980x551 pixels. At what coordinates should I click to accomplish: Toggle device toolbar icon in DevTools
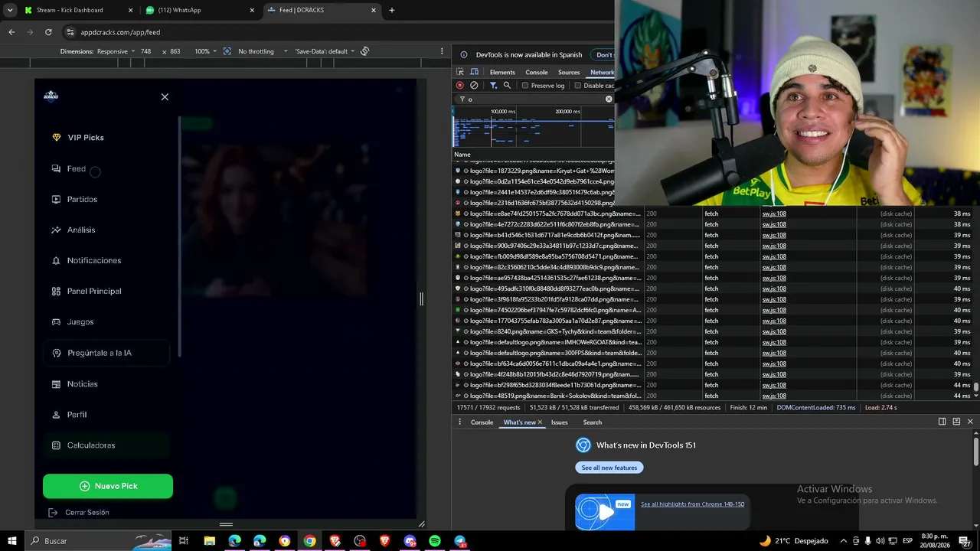[474, 72]
